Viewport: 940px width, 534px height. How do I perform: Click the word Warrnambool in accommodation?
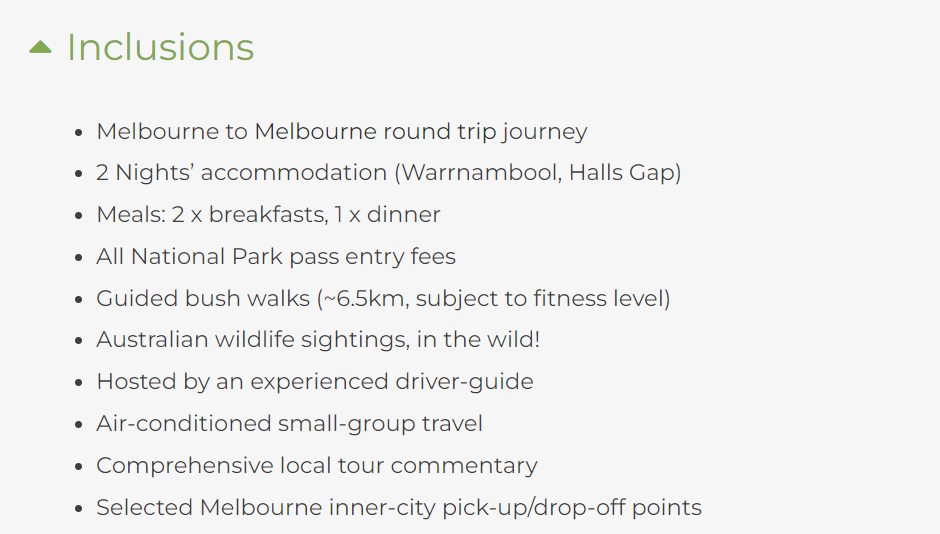pyautogui.click(x=481, y=173)
